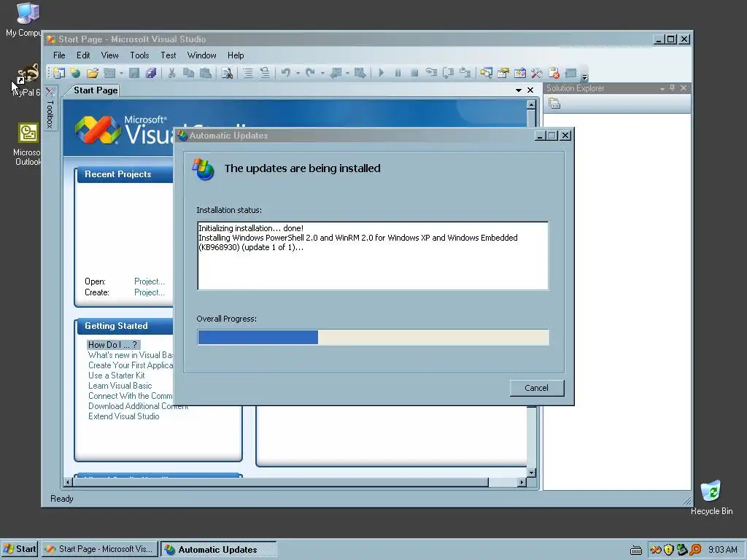Open the Undo history dropdown arrow

pyautogui.click(x=298, y=73)
